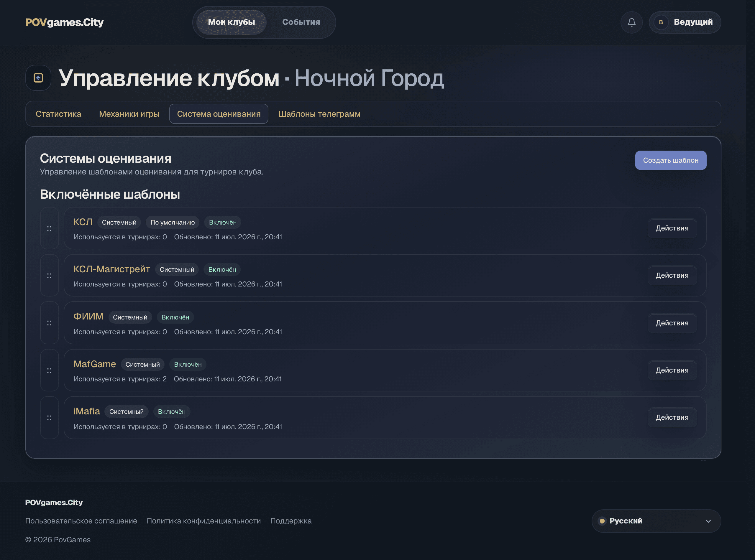Click the По умолчанию badge on КСЛ
Screen dimensions: 755x560
click(x=173, y=222)
